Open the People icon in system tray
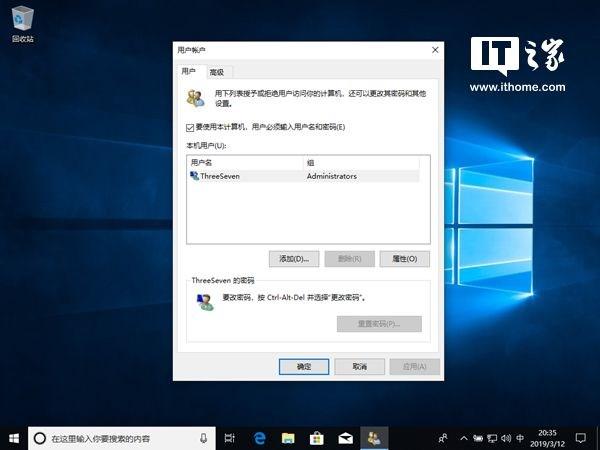The width and height of the screenshot is (600, 450). 443,438
